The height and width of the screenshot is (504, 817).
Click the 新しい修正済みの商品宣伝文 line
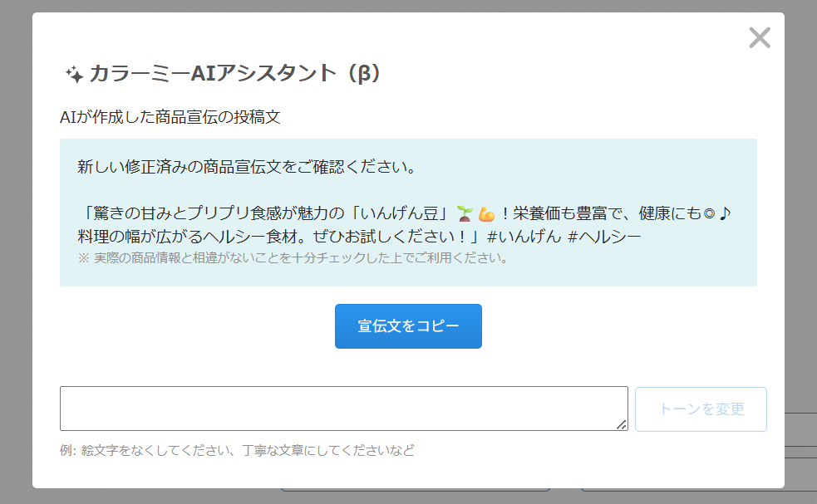(246, 166)
